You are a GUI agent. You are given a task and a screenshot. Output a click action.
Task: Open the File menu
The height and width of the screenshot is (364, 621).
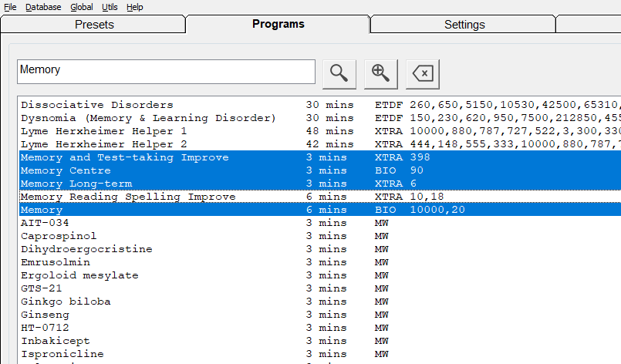click(10, 7)
